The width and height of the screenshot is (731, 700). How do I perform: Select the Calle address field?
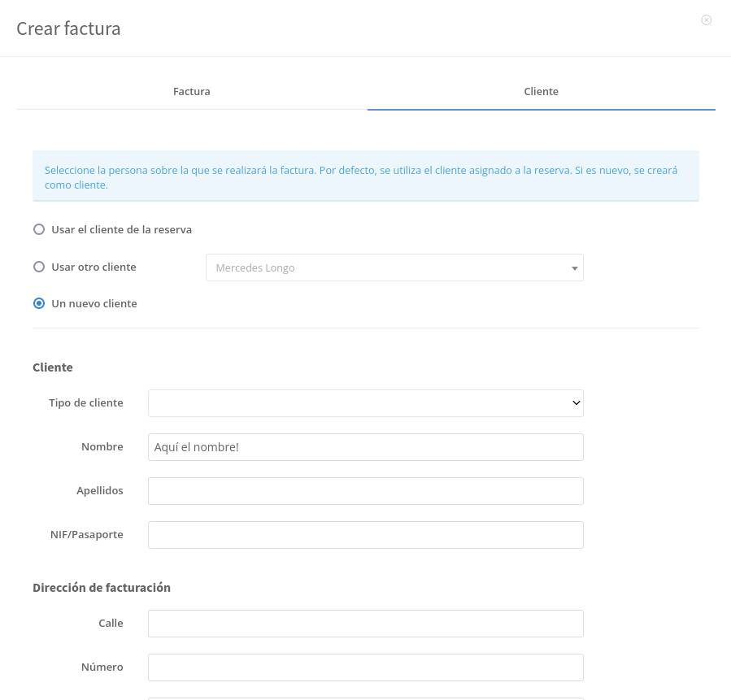366,623
